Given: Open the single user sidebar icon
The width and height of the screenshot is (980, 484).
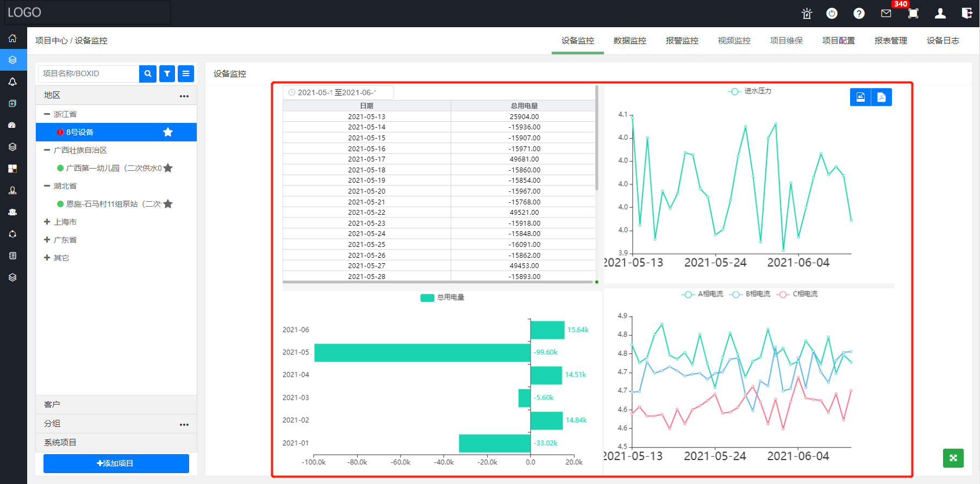Looking at the screenshot, I should click(x=13, y=190).
